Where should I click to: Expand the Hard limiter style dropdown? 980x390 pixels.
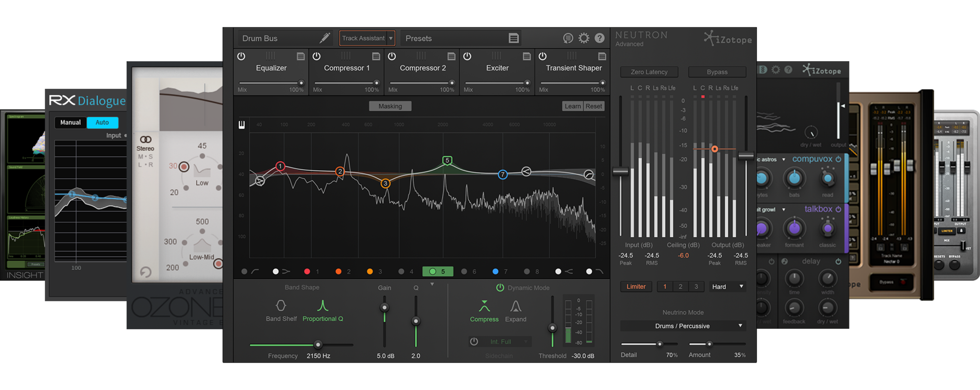[x=741, y=286]
